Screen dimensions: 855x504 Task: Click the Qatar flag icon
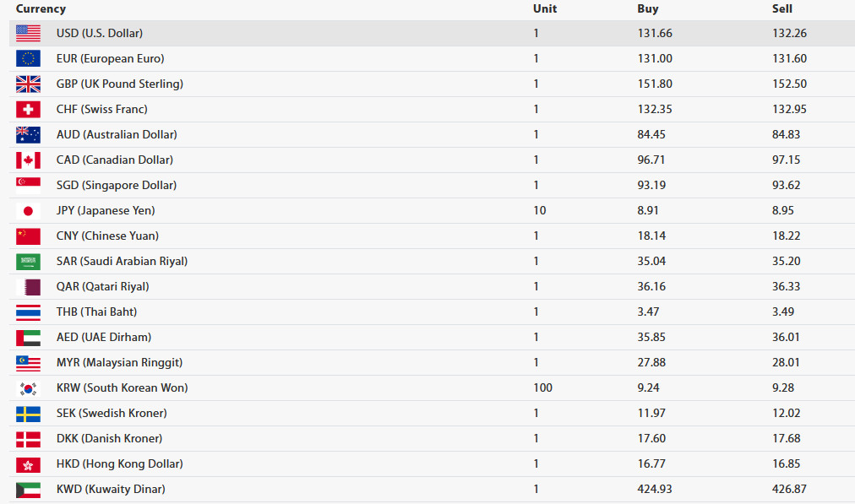(x=29, y=286)
